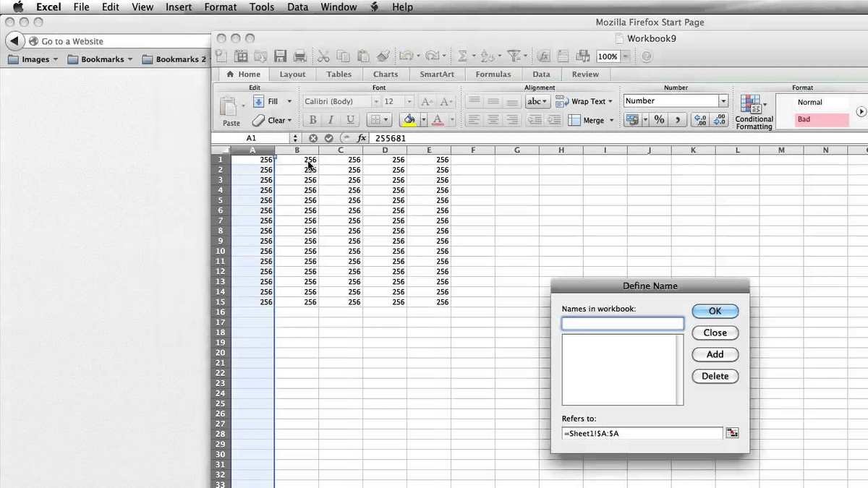Screen dimensions: 868x488
Task: Click the Add button in Define Name
Action: click(715, 354)
